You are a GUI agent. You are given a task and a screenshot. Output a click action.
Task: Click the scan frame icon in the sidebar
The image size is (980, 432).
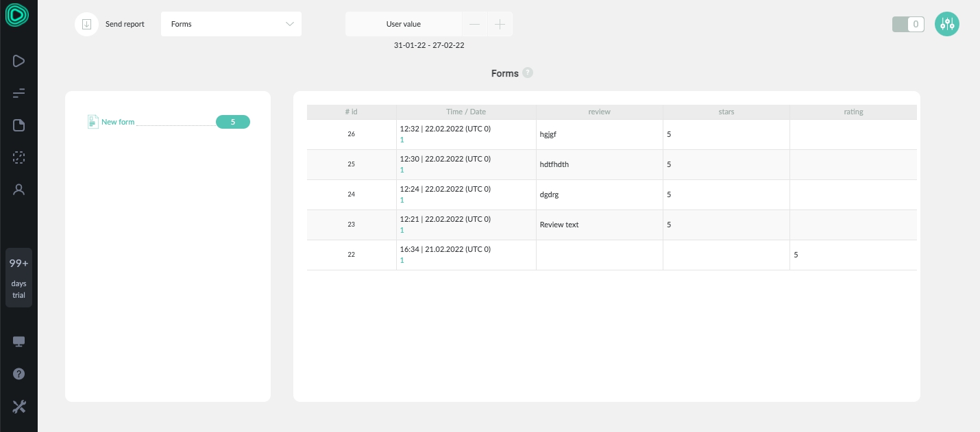[x=19, y=157]
